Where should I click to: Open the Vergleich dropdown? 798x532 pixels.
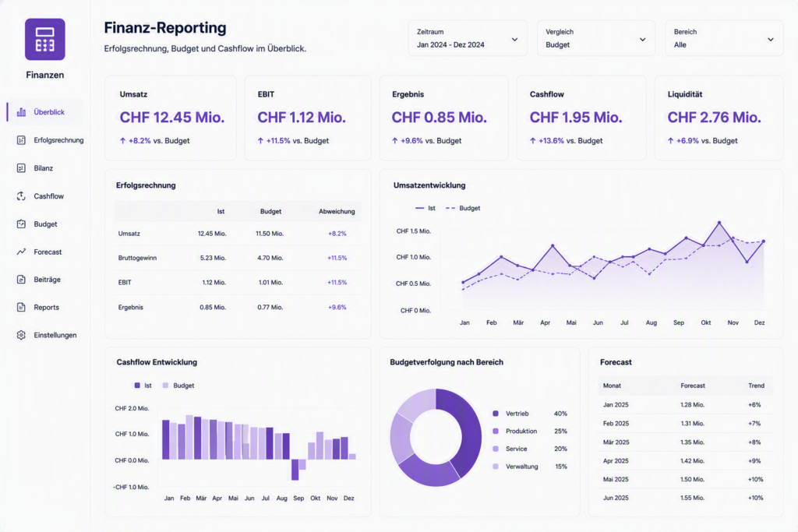coord(596,38)
